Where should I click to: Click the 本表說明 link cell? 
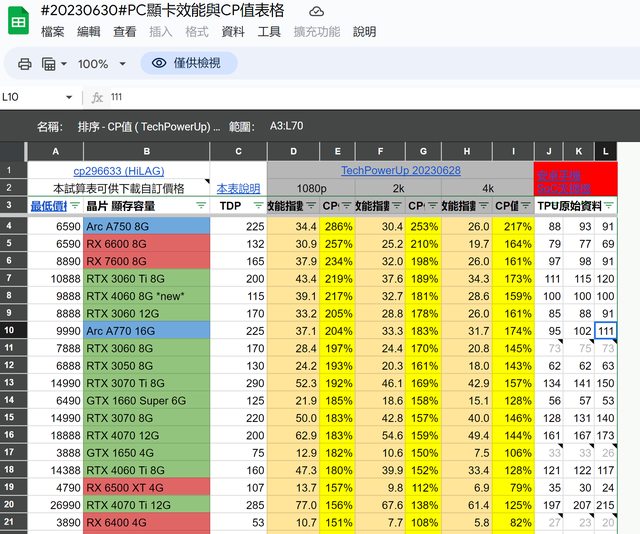[238, 188]
